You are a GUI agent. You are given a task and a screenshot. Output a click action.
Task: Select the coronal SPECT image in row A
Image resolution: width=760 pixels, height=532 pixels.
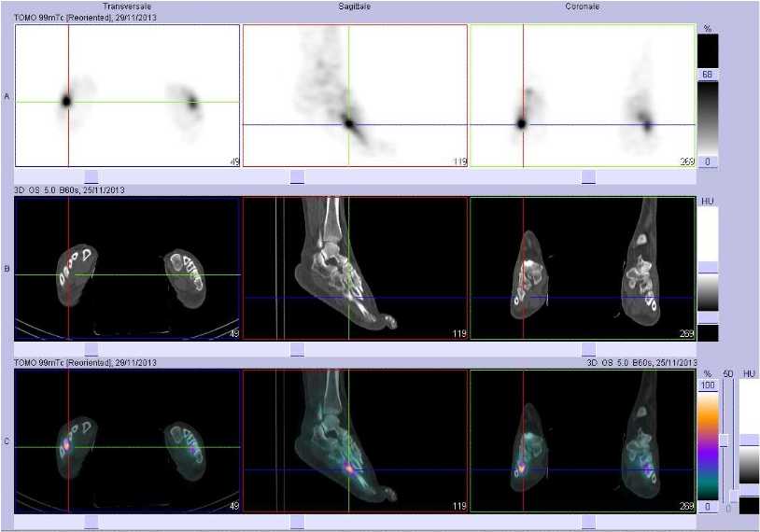[x=583, y=95]
